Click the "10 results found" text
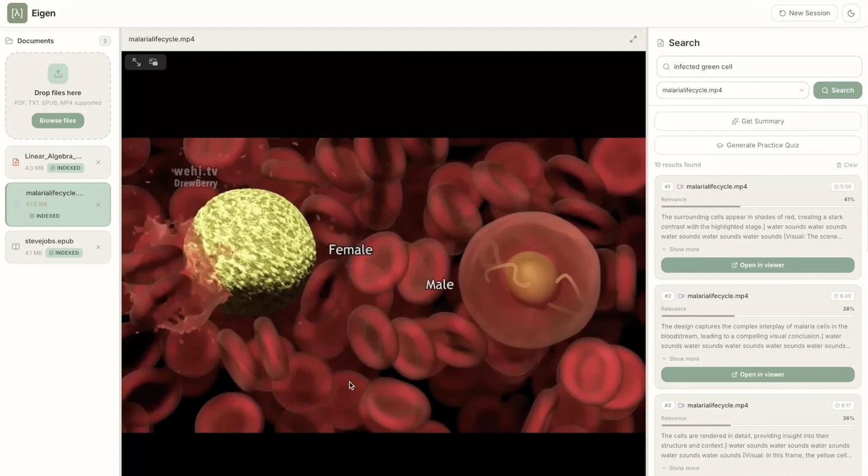 point(678,165)
